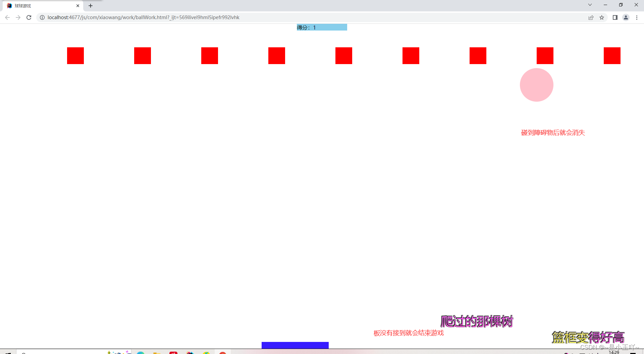Restore down the browser window
Viewport: 644px width, 354px height.
click(621, 5)
